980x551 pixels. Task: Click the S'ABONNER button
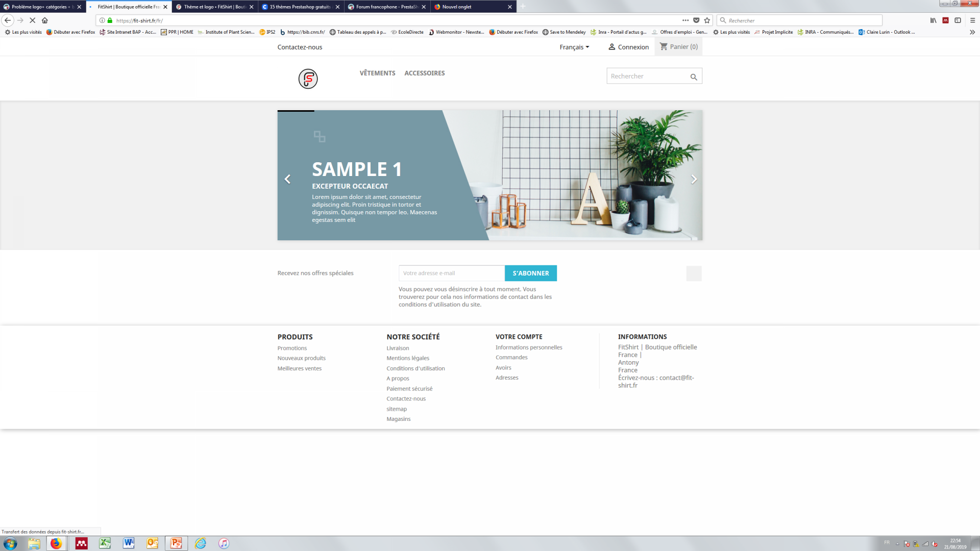[530, 273]
